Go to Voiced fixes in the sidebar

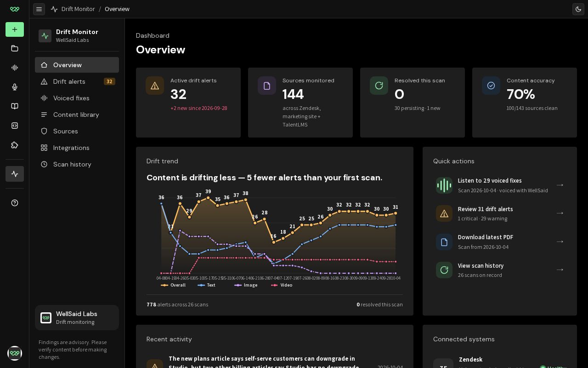point(77,98)
